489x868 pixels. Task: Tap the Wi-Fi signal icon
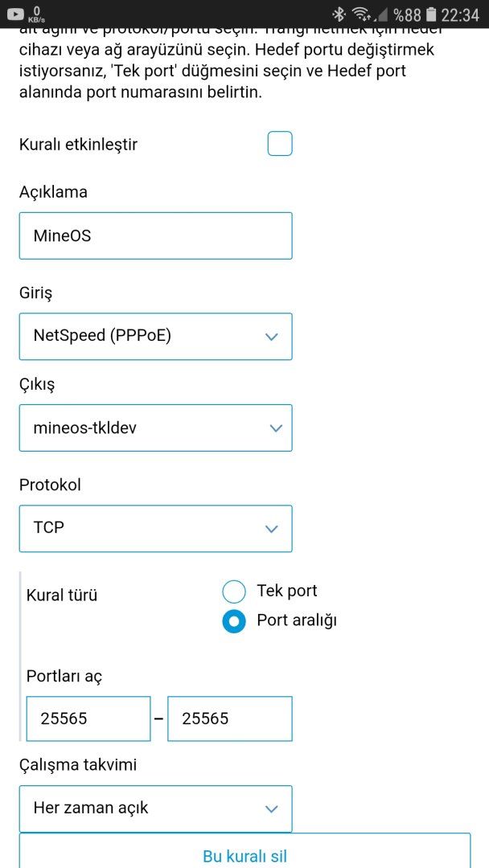(x=361, y=14)
